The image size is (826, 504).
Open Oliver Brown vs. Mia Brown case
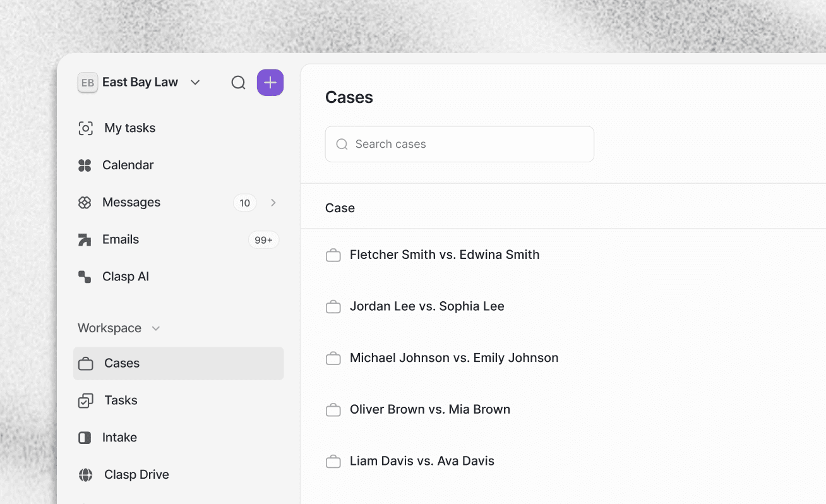430,409
